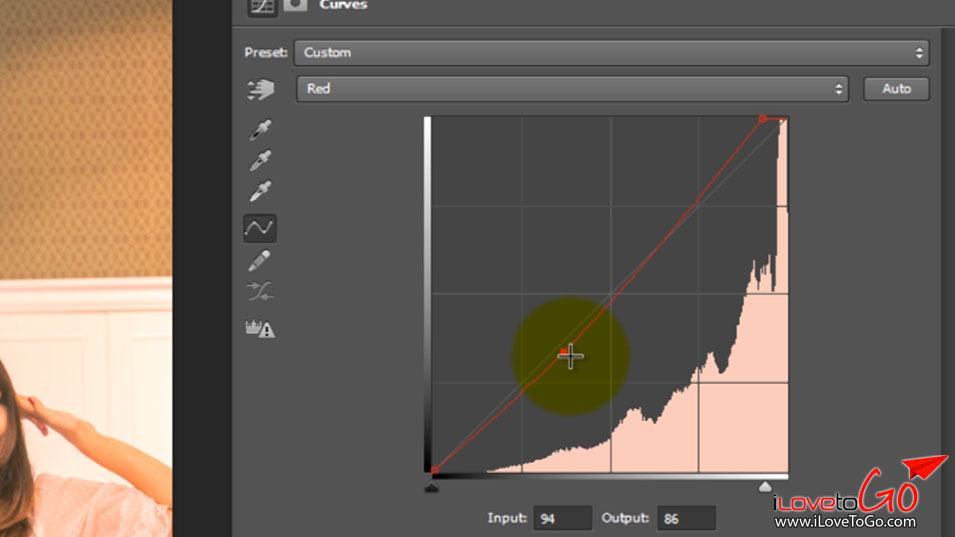Click the histogram clipping warning icon
Image resolution: width=955 pixels, height=537 pixels.
260,329
